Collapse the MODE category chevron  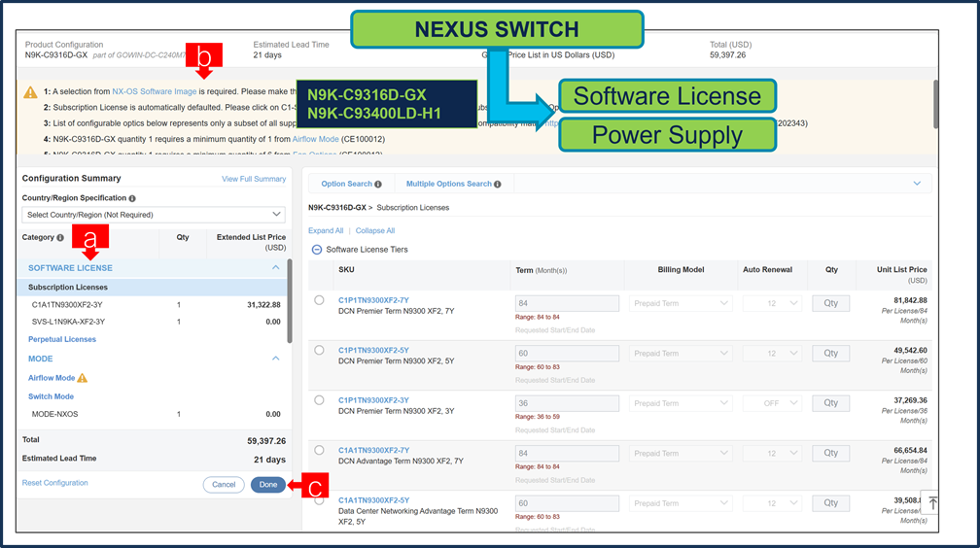click(276, 359)
